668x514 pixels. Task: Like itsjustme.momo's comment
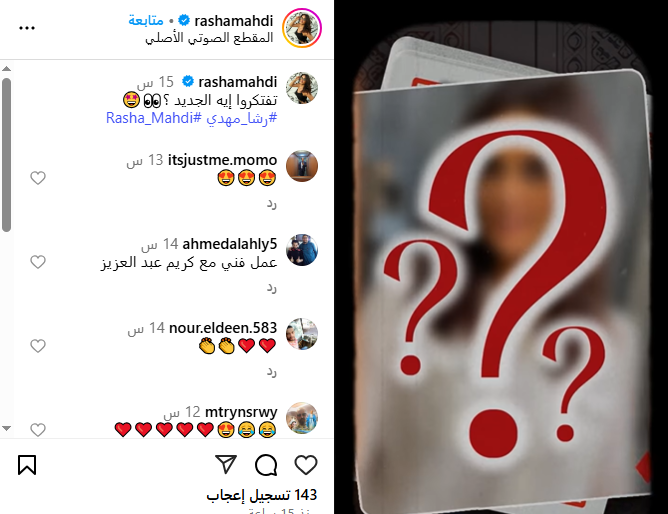coord(38,178)
